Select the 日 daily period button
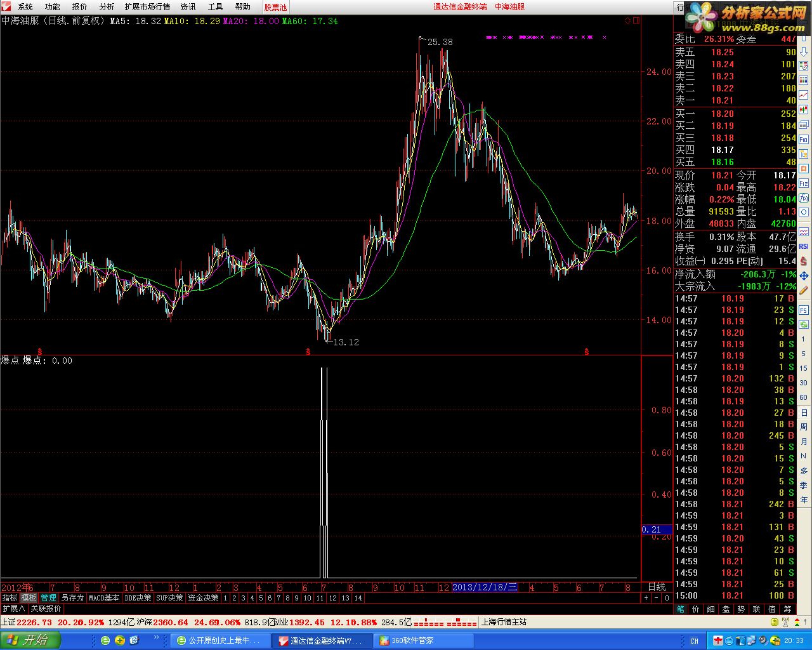Screen dimensions: 812x650 [x=804, y=412]
